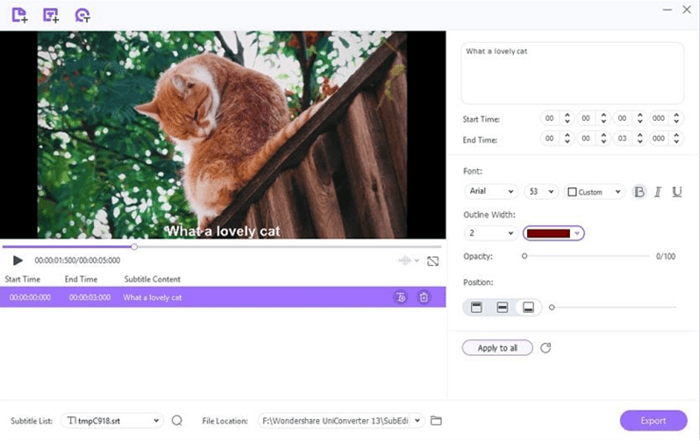
Task: Select middle subtitle position alignment
Action: (x=502, y=307)
